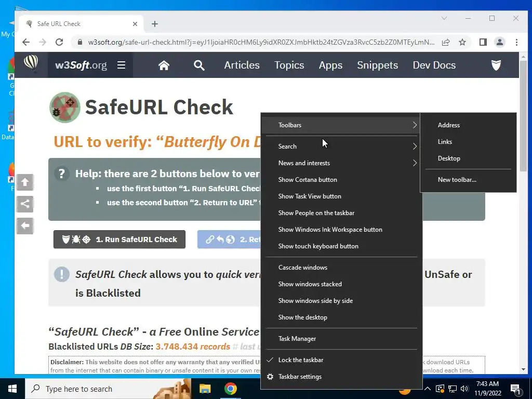Toggle the Desktop toolbar
Image resolution: width=532 pixels, height=399 pixels.
click(x=468, y=158)
